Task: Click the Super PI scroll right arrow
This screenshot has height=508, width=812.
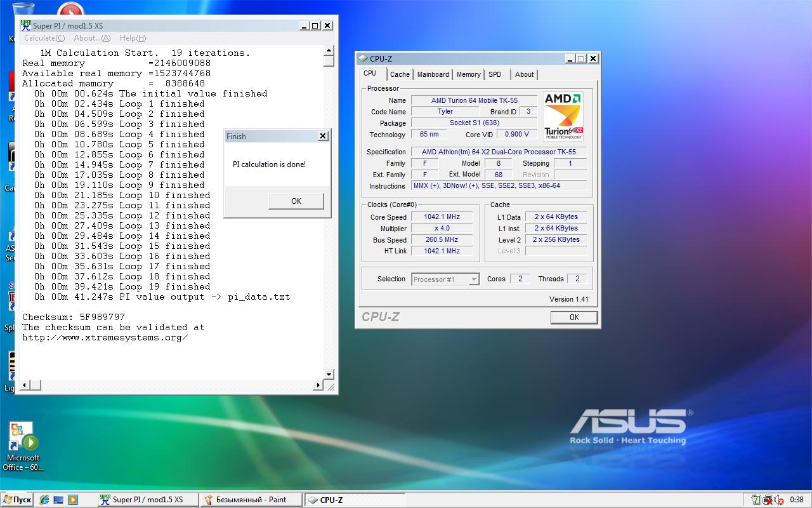Action: tap(318, 385)
